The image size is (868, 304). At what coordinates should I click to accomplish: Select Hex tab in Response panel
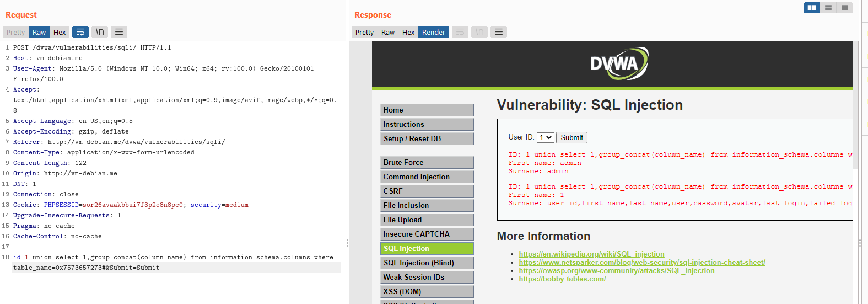pos(408,32)
